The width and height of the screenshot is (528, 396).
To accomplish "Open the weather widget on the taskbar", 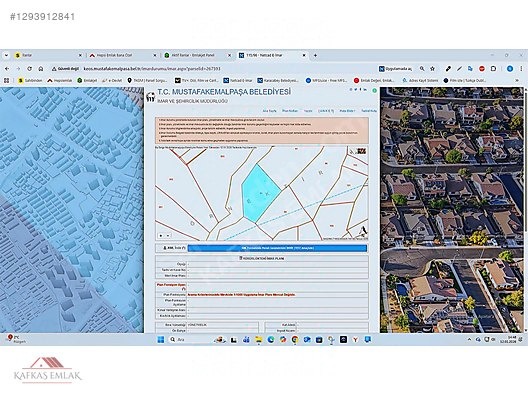I will (x=17, y=339).
